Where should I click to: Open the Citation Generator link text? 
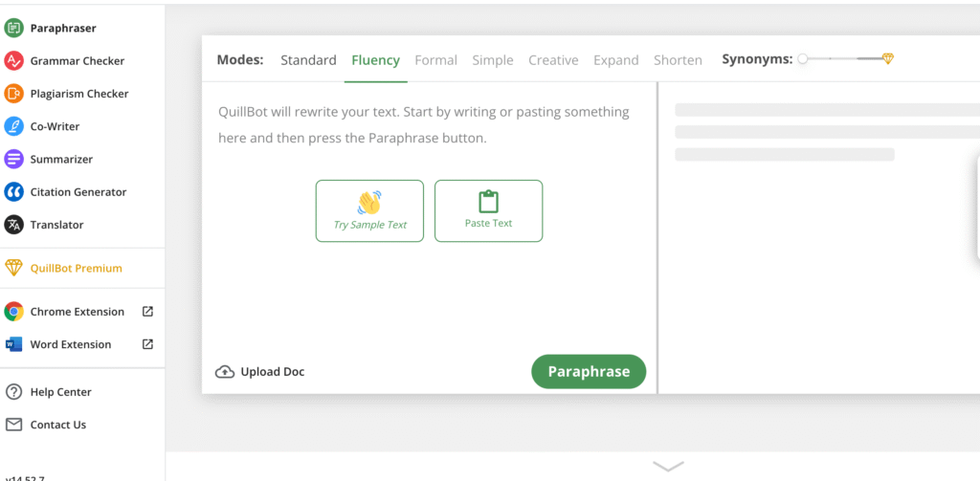(78, 192)
